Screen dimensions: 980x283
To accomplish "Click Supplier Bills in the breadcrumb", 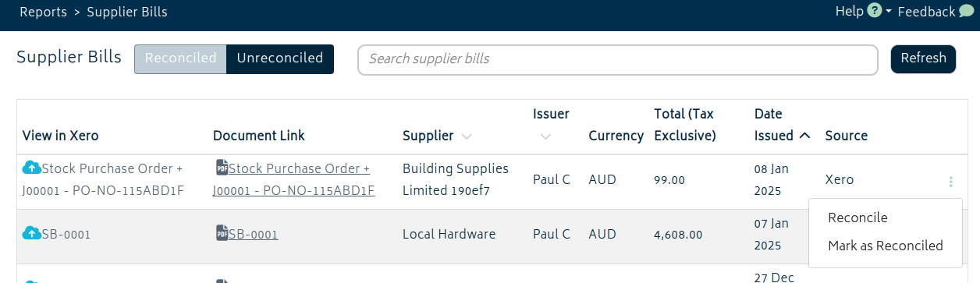I will coord(127,12).
